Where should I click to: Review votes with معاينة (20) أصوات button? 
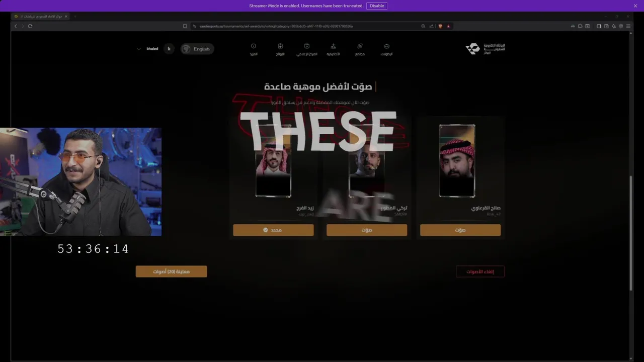tap(171, 271)
